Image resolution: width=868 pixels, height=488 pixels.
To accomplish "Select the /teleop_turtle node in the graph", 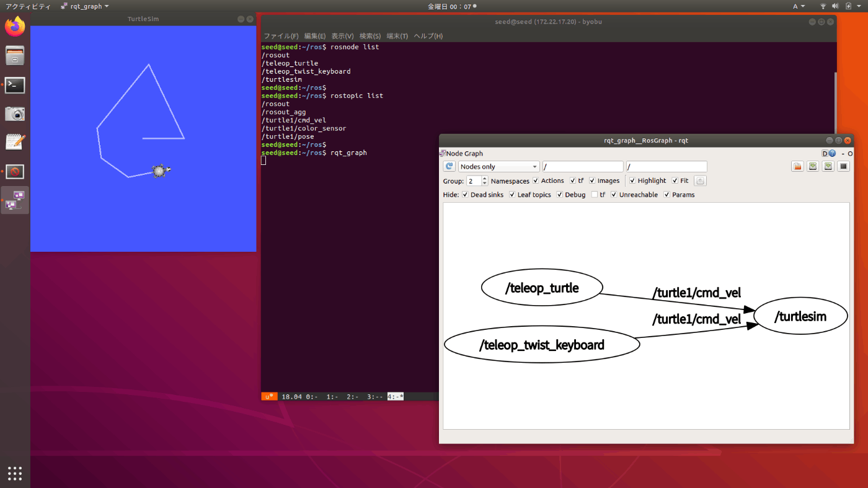I will pos(542,288).
